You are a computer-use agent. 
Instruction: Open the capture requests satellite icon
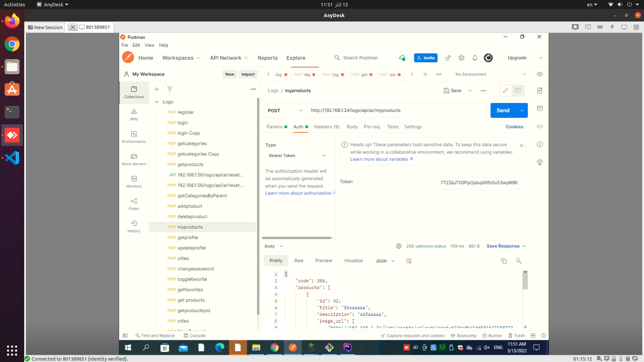pos(448,58)
